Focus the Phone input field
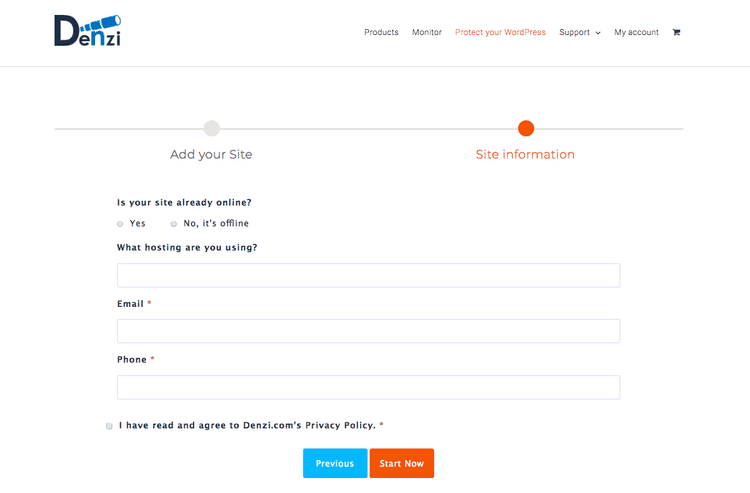750x493 pixels. (x=368, y=387)
